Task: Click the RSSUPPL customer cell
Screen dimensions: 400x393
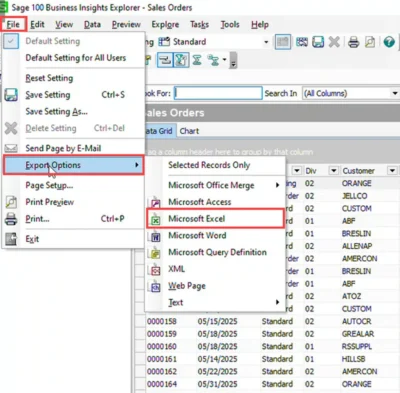Action: click(357, 347)
